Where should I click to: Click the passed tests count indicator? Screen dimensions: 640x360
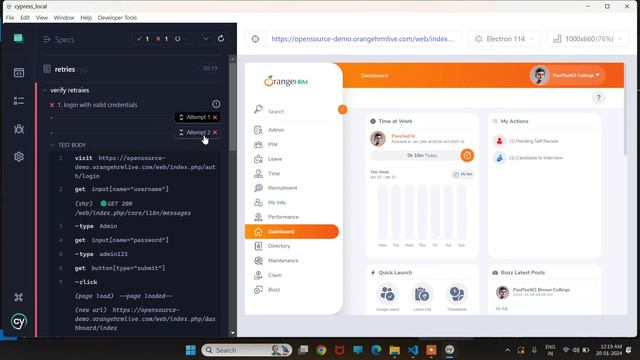tap(143, 39)
